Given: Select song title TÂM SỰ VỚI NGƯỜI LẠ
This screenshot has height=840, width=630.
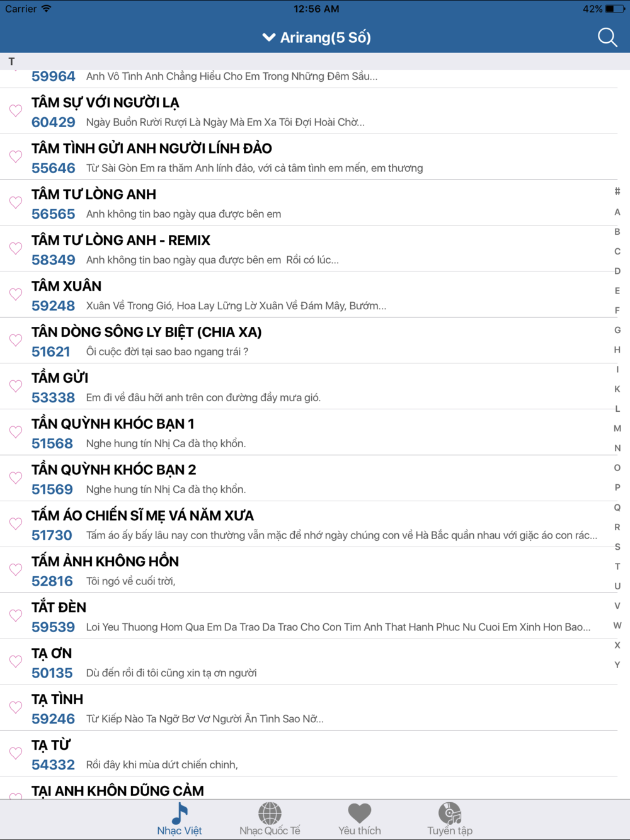Looking at the screenshot, I should tap(105, 103).
